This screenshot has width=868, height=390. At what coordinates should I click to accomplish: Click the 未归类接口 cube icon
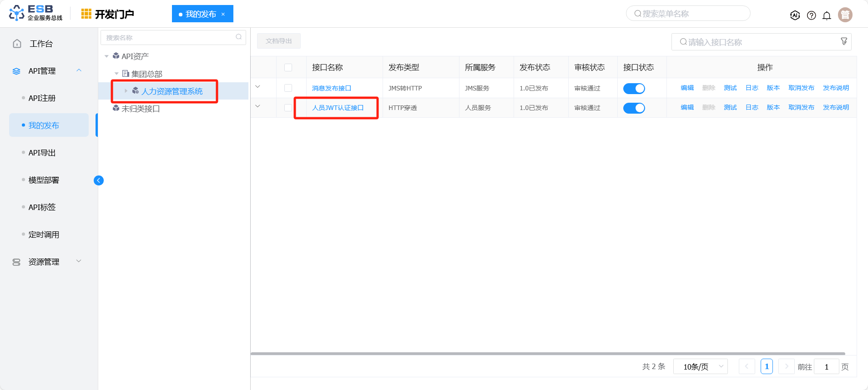pyautogui.click(x=116, y=108)
